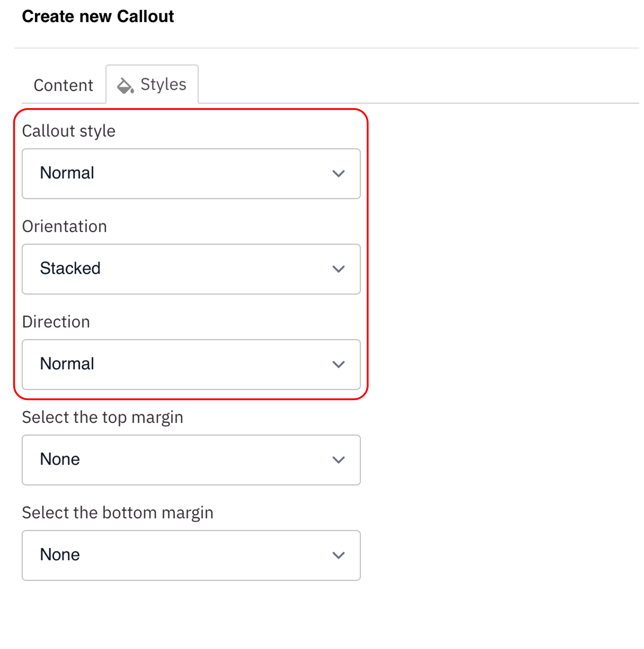Select the Styles tab
The image size is (644, 649).
click(x=163, y=84)
